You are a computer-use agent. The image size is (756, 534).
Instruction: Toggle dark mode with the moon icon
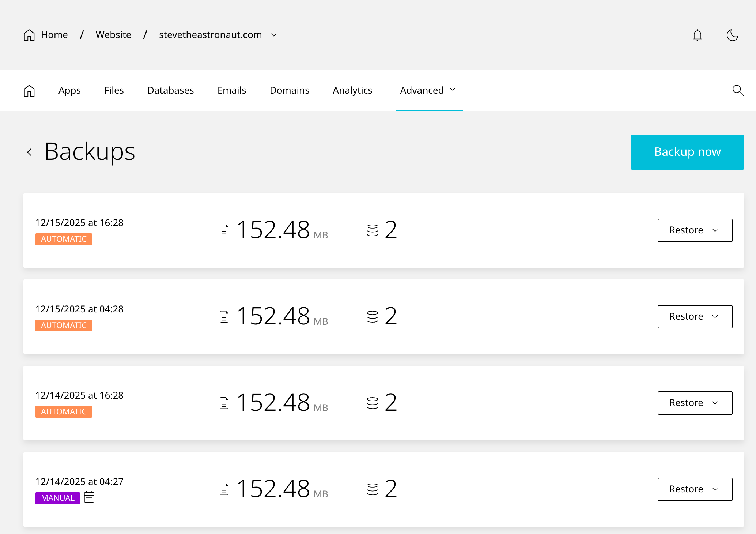click(x=732, y=35)
